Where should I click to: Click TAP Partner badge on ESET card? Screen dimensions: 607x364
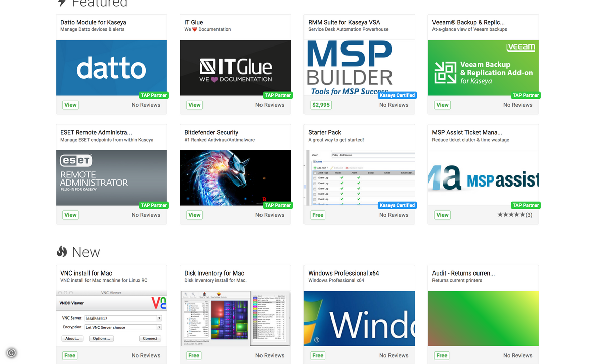point(154,205)
